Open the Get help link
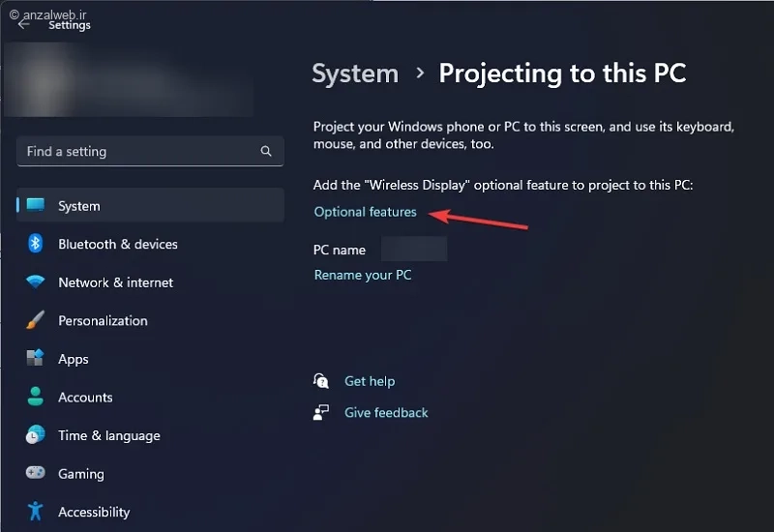This screenshot has height=532, width=774. pos(370,381)
